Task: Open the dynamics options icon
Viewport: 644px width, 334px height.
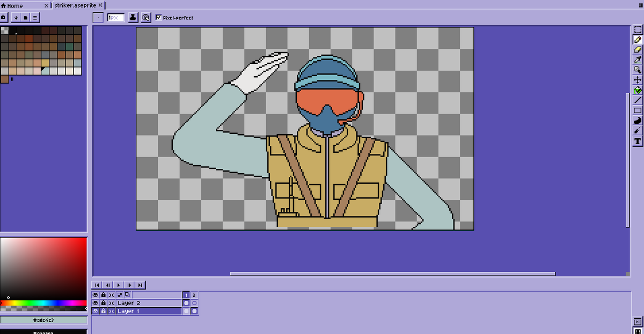Action: [146, 17]
